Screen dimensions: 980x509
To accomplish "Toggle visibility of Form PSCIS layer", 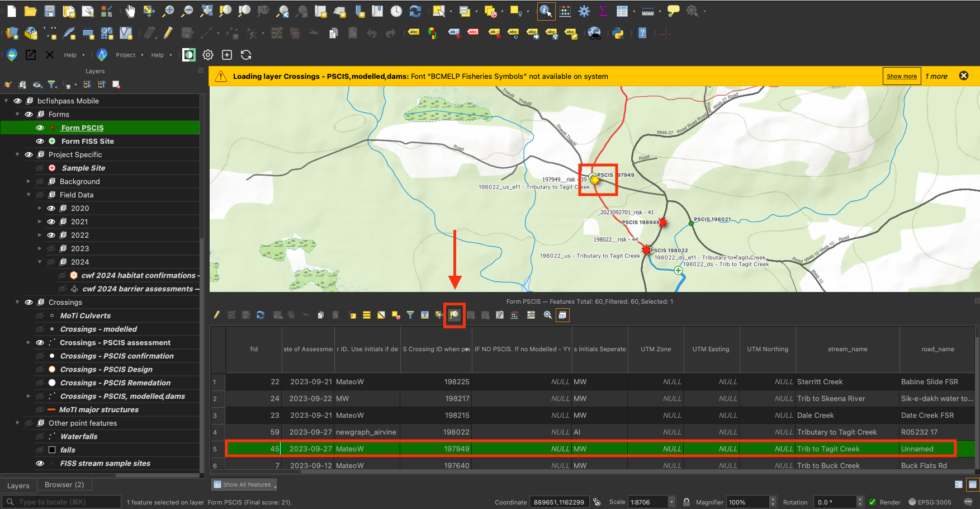I will [40, 128].
